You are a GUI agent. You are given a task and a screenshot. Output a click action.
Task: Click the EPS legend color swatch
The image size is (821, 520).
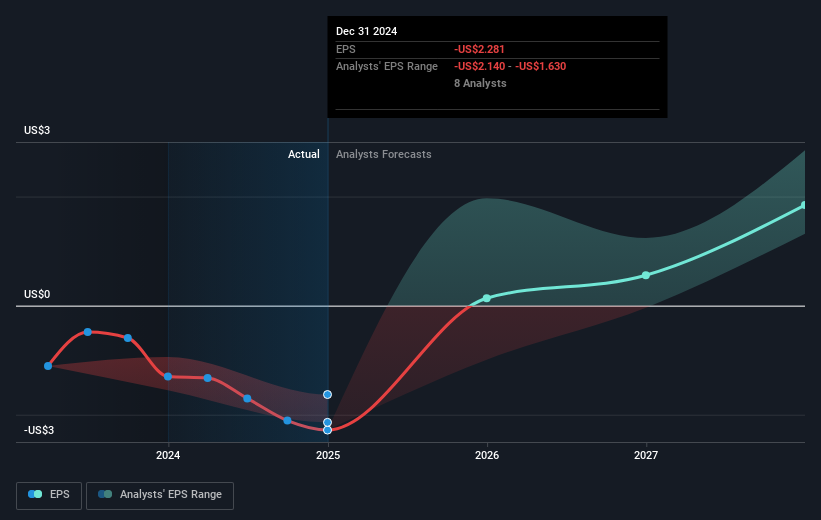point(35,494)
